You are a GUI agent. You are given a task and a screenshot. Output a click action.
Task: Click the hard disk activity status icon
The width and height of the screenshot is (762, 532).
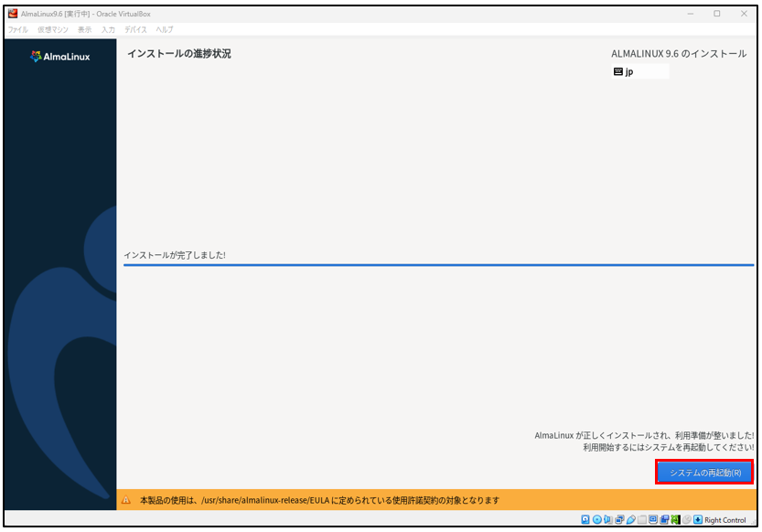pyautogui.click(x=585, y=520)
